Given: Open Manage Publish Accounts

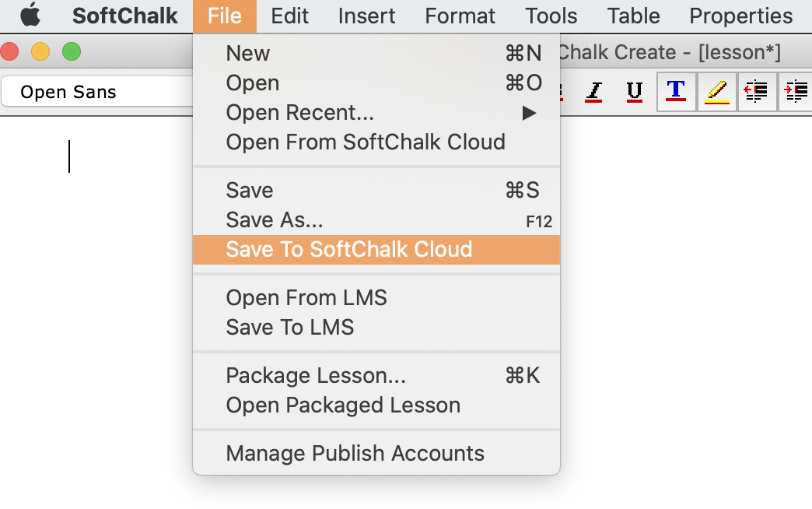Looking at the screenshot, I should (x=355, y=453).
